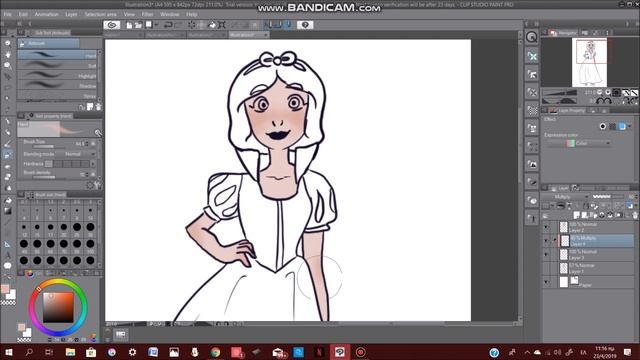Image resolution: width=640 pixels, height=360 pixels.
Task: Click the Save icon in command bar
Action: [x=149, y=25]
